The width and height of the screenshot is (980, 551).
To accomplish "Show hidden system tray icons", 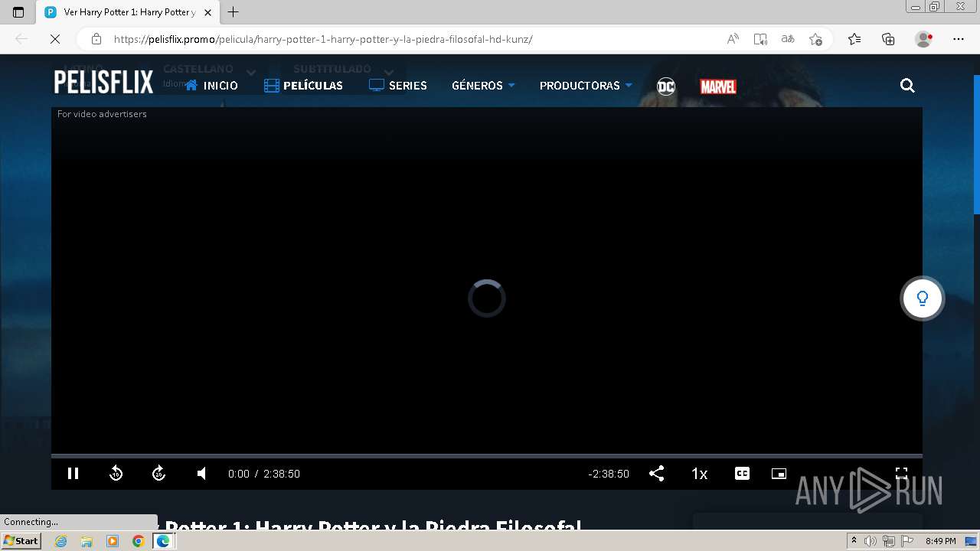I will 854,541.
